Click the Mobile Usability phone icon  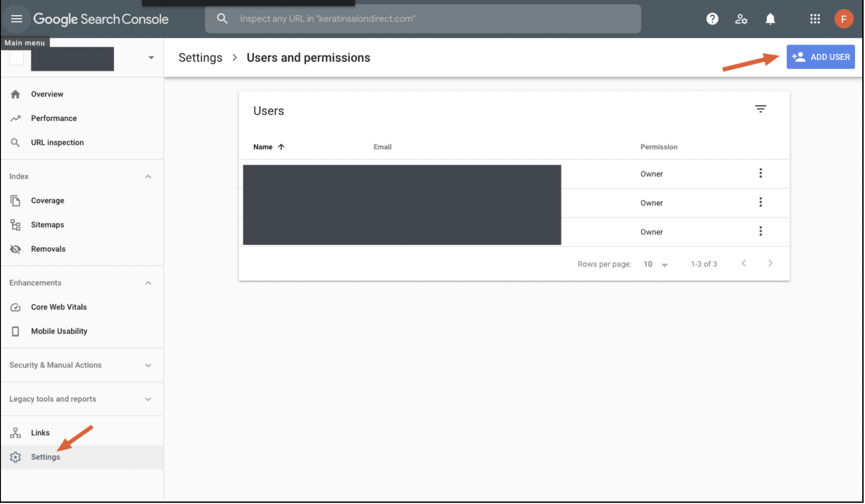click(15, 332)
